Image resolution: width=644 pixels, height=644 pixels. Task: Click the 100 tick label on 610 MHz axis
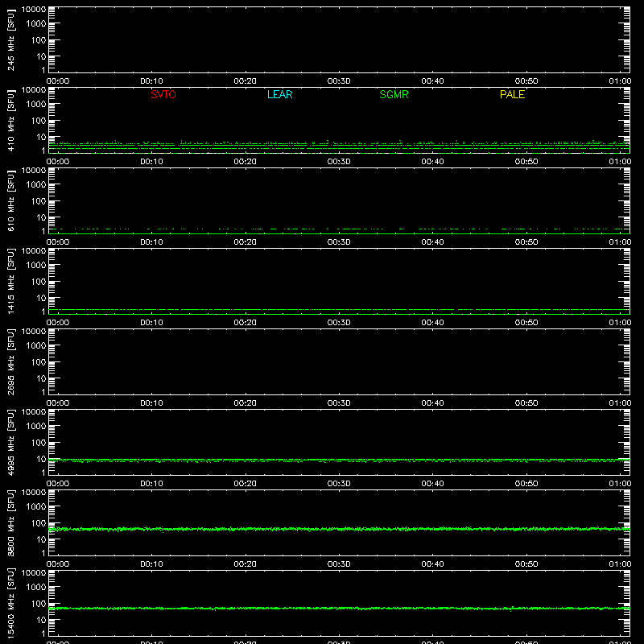pos(39,201)
